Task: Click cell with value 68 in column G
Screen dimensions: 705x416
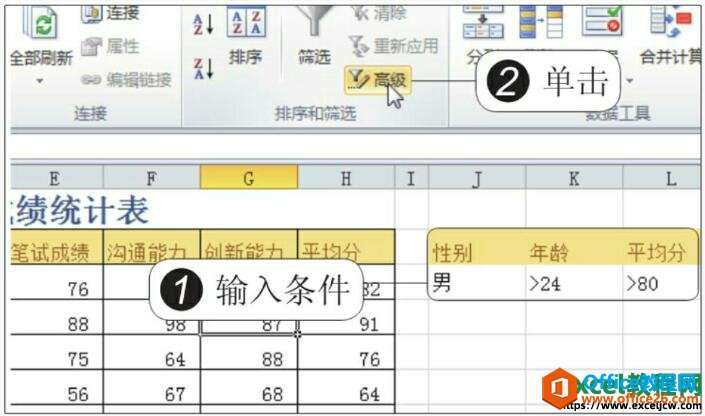Action: [x=249, y=387]
